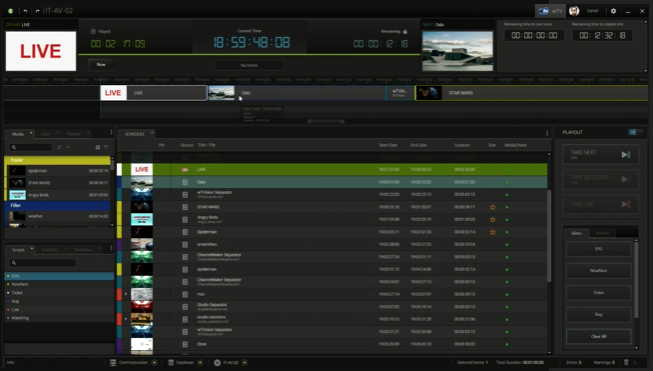Open the sort order dropdown arrow in Media
The width and height of the screenshot is (653, 371).
68,147
